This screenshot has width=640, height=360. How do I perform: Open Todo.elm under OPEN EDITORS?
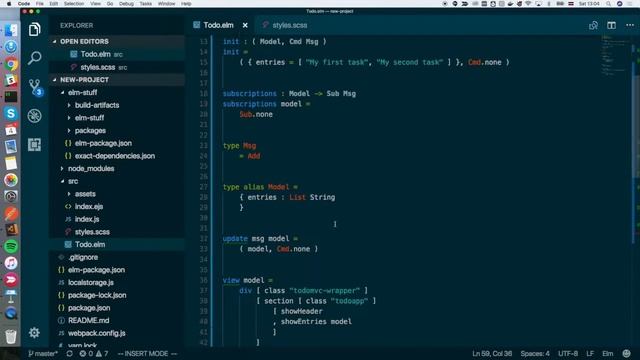click(117, 54)
